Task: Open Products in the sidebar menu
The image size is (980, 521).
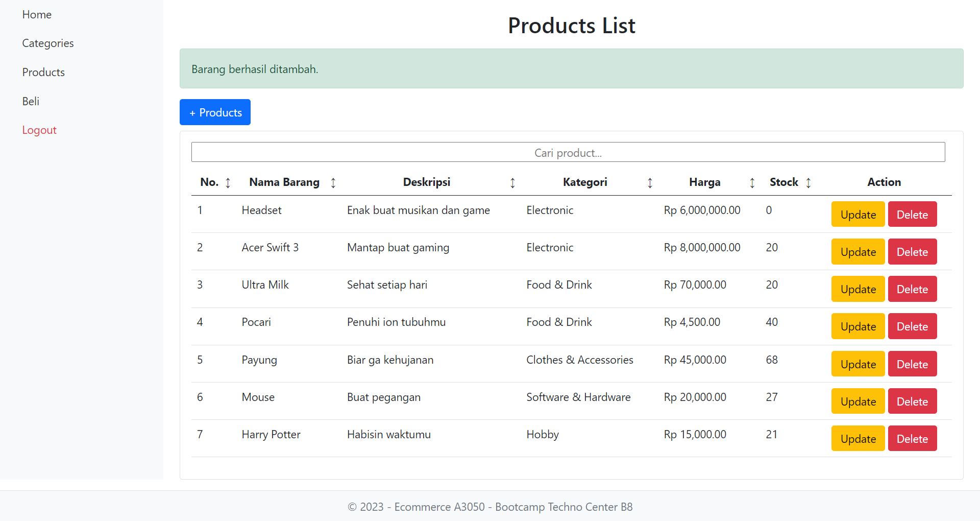Action: pyautogui.click(x=43, y=73)
